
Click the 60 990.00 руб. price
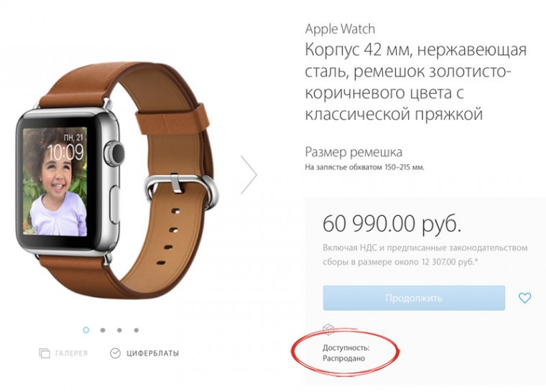pyautogui.click(x=392, y=223)
